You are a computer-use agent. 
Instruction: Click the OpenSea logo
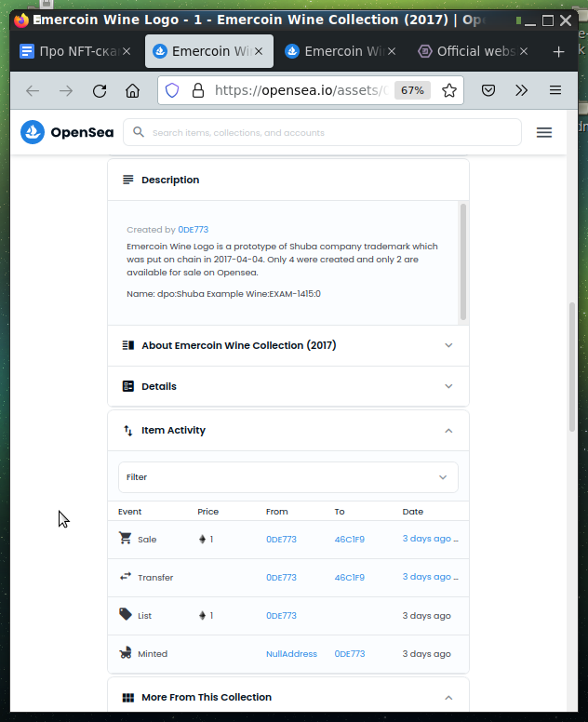point(67,132)
